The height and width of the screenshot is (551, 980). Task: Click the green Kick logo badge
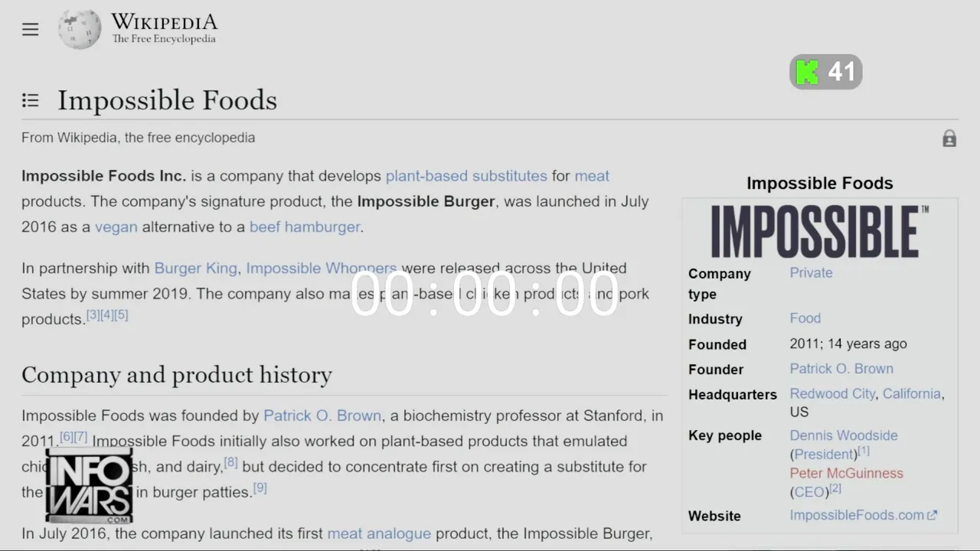coord(807,72)
